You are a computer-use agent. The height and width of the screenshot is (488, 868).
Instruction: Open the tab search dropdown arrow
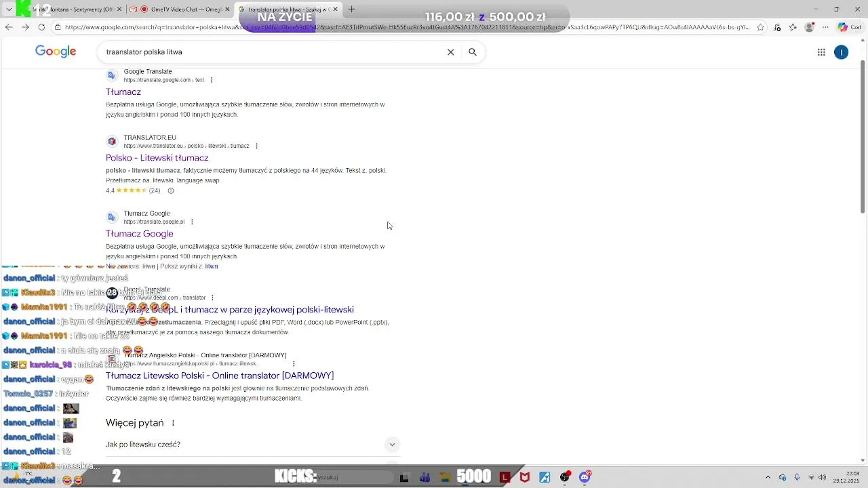coord(9,9)
